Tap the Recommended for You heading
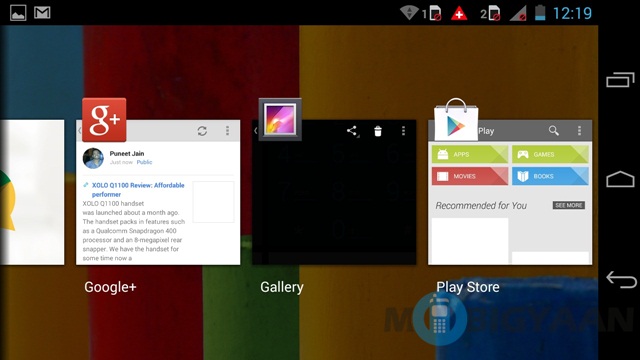 pyautogui.click(x=481, y=205)
